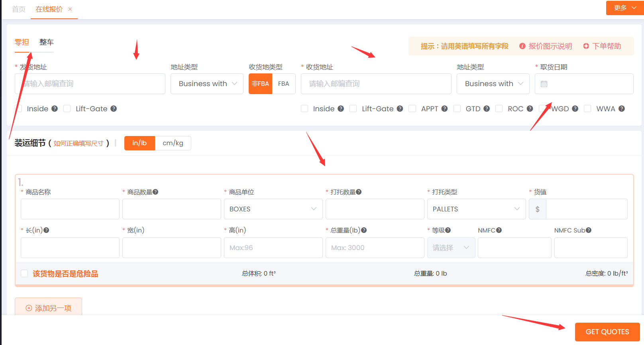Click help icon next to NMFC label
This screenshot has height=345, width=644.
(x=499, y=230)
